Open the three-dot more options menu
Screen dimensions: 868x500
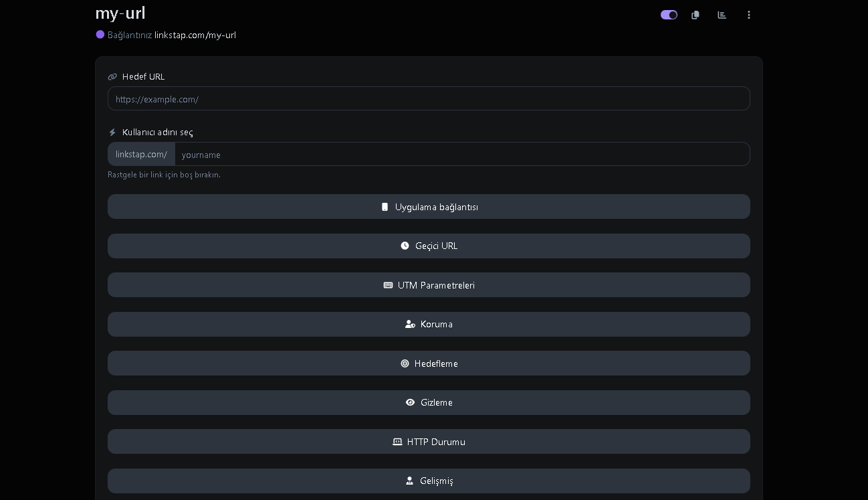(749, 15)
